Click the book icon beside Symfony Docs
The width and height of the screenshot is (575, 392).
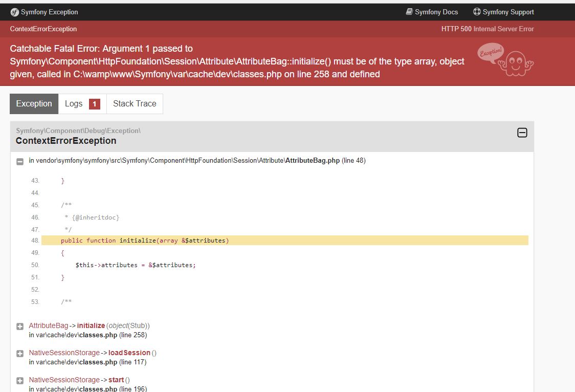[x=410, y=12]
